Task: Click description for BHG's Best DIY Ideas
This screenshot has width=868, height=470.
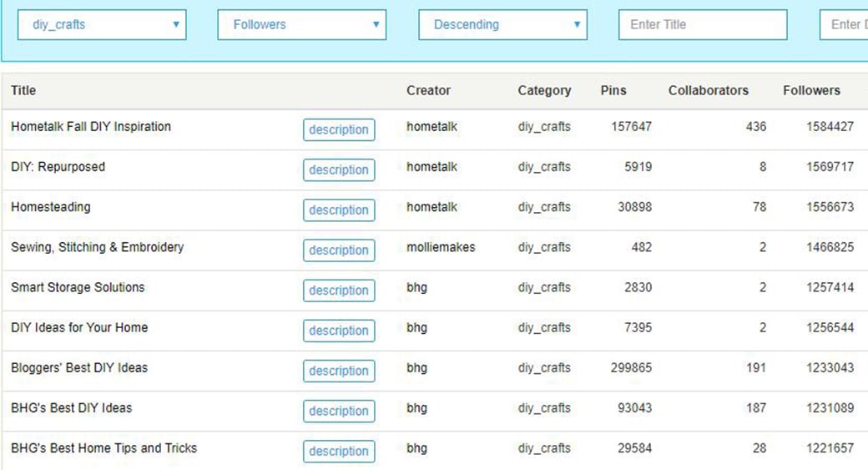Action: click(x=338, y=411)
